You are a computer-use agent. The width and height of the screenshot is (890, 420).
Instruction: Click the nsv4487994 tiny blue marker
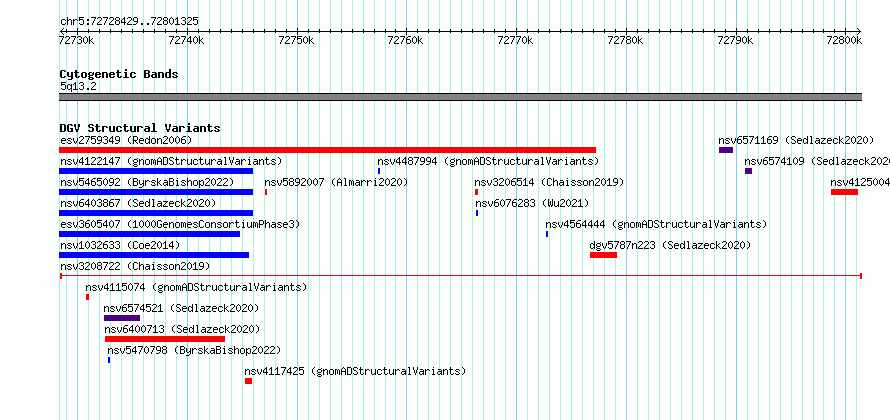(x=379, y=171)
